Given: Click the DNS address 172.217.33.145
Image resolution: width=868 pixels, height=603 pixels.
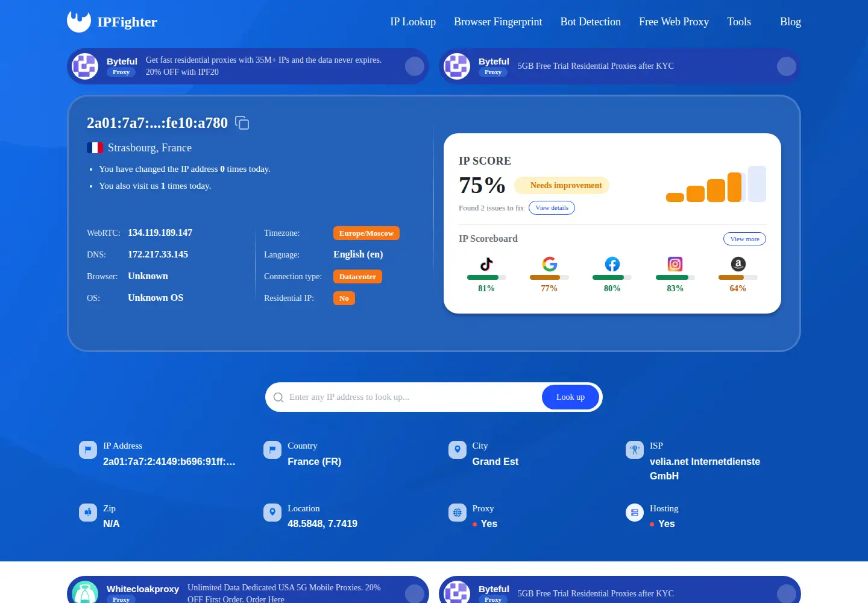Looking at the screenshot, I should coord(158,254).
